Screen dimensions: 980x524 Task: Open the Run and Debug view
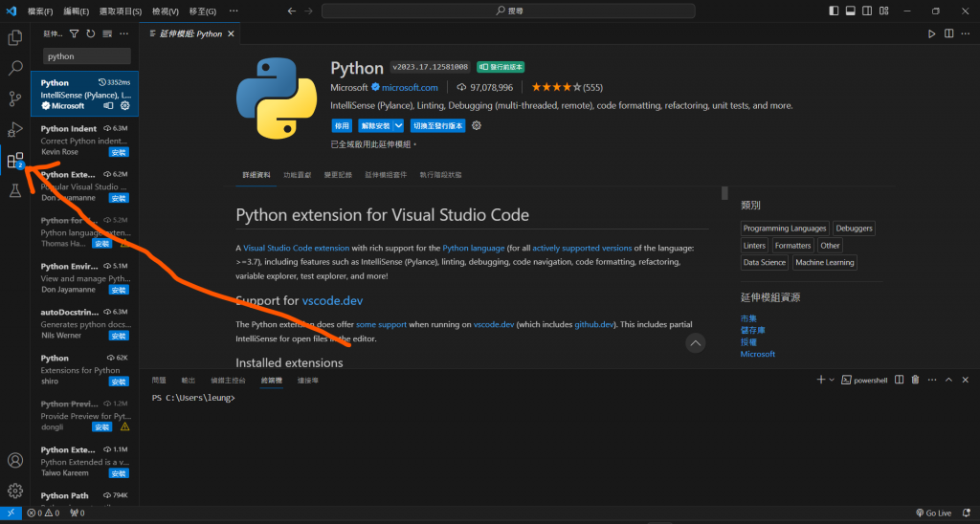pos(15,129)
